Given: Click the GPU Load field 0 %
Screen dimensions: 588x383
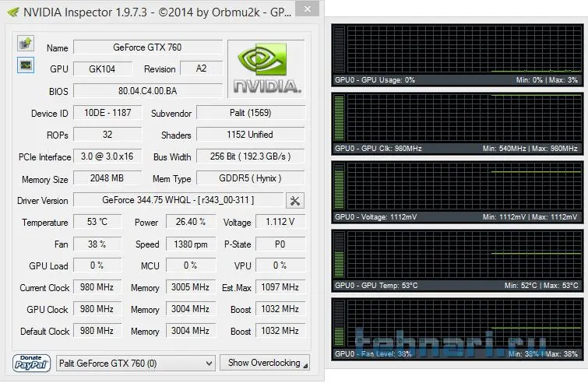Looking at the screenshot, I should point(97,265).
